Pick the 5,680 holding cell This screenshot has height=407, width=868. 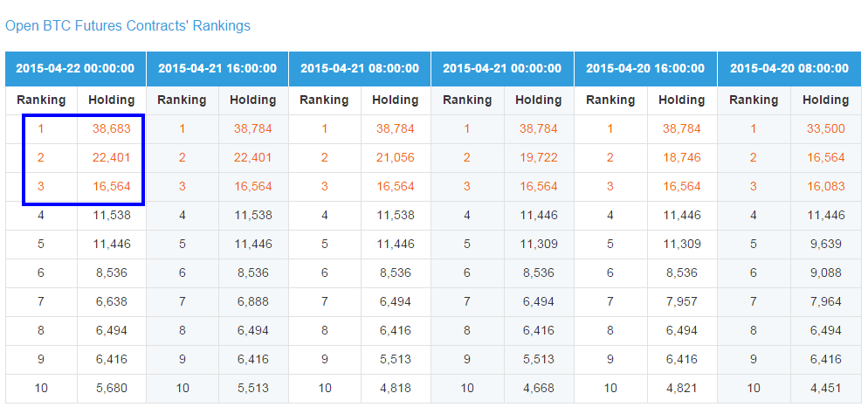coord(111,388)
